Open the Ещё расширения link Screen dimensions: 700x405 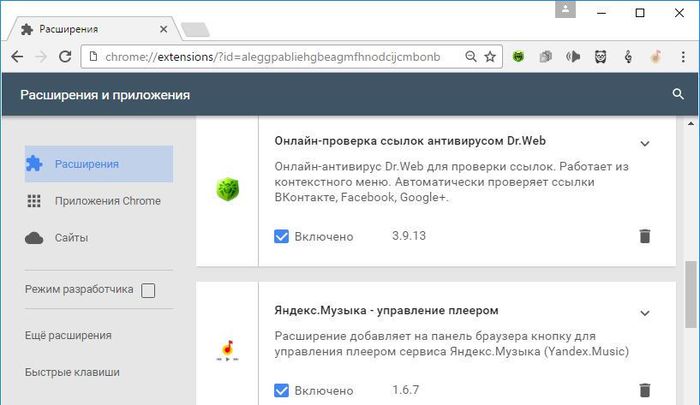[68, 335]
